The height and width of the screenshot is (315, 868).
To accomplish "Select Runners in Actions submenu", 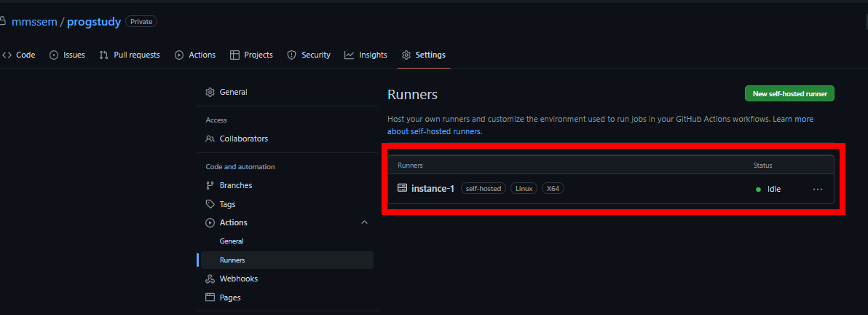I will pos(287,260).
